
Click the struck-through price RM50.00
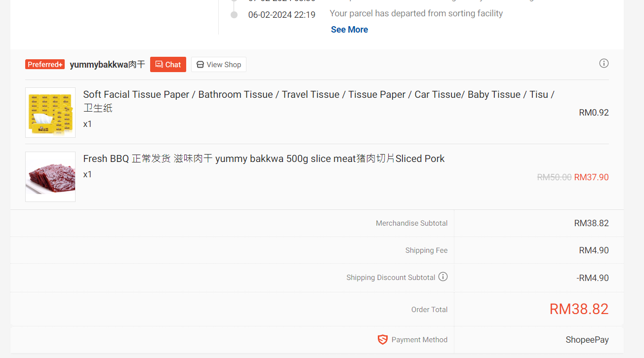coord(554,177)
